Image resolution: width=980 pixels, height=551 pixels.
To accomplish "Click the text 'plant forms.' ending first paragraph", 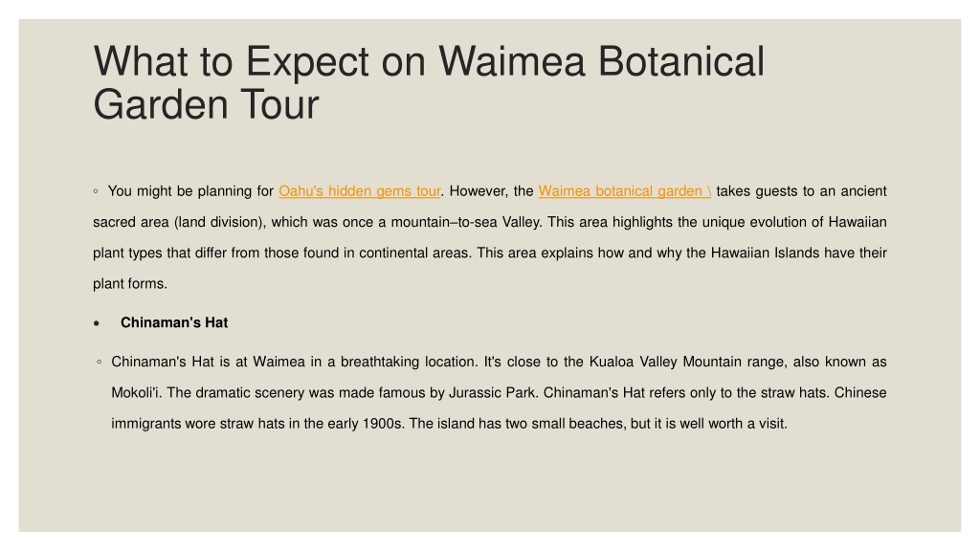I will (x=130, y=284).
